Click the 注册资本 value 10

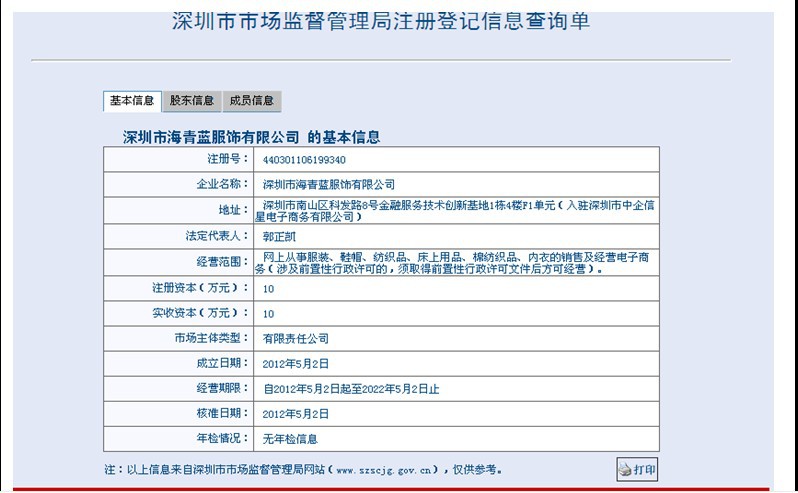(x=268, y=288)
